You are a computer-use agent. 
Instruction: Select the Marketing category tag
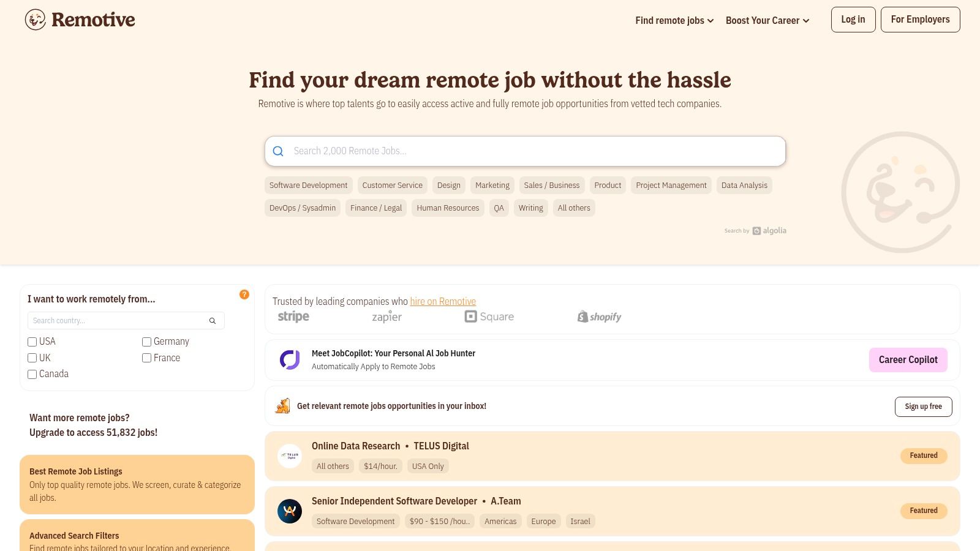coord(492,186)
